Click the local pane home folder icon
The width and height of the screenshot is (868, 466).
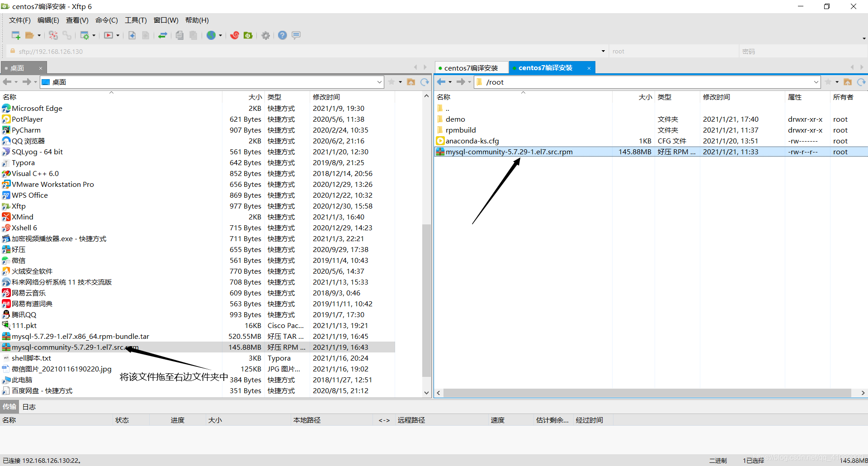click(411, 82)
